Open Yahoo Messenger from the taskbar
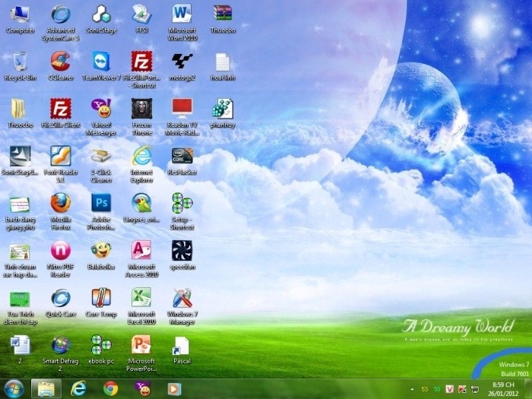The height and width of the screenshot is (399, 532). [x=143, y=389]
